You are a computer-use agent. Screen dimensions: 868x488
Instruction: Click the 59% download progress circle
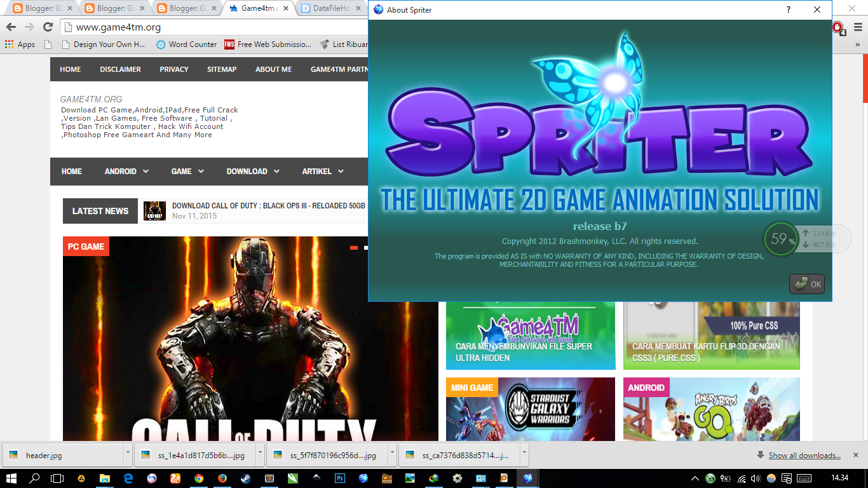pyautogui.click(x=780, y=239)
